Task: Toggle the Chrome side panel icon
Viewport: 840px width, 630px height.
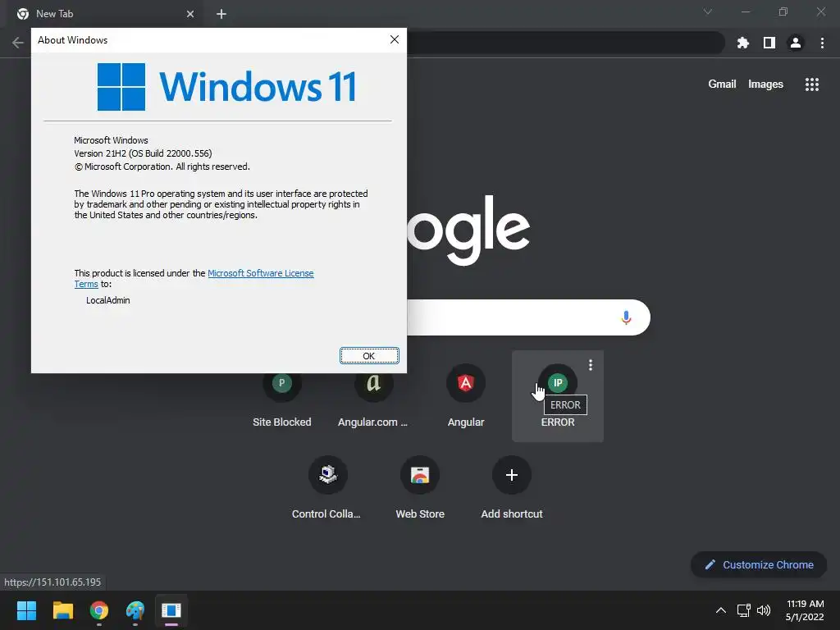Action: [x=769, y=43]
